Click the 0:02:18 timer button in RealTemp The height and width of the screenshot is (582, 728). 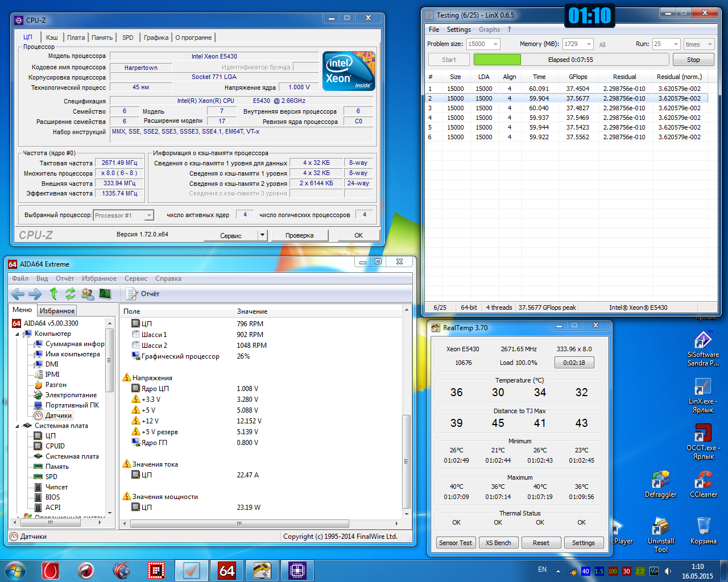click(574, 363)
